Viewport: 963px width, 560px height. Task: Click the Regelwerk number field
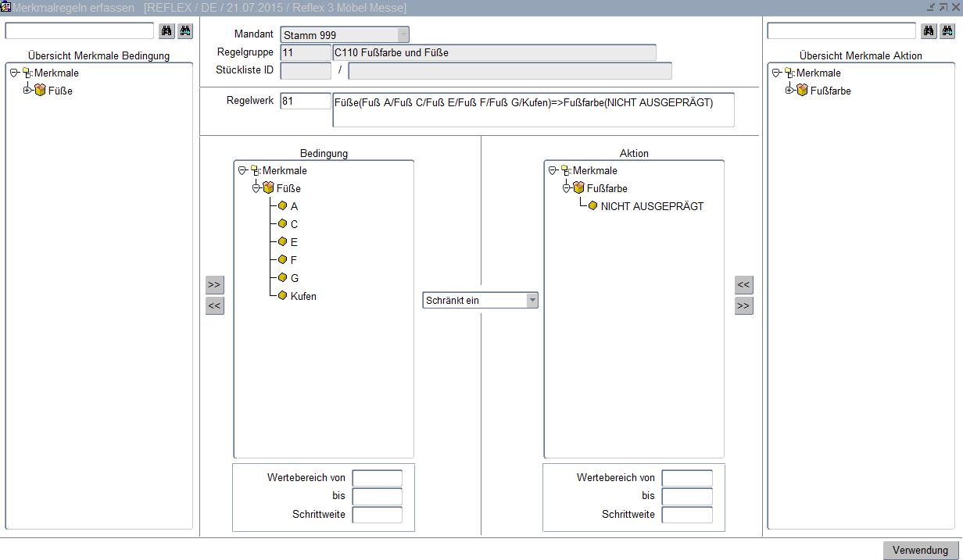click(x=305, y=102)
